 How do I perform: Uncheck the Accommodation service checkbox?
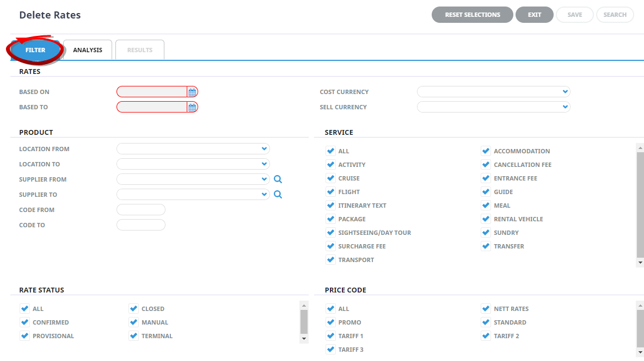[x=486, y=151]
